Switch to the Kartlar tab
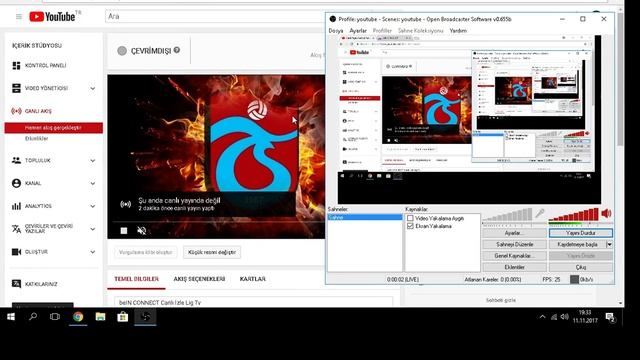Screen dimensions: 640x360 253,279
